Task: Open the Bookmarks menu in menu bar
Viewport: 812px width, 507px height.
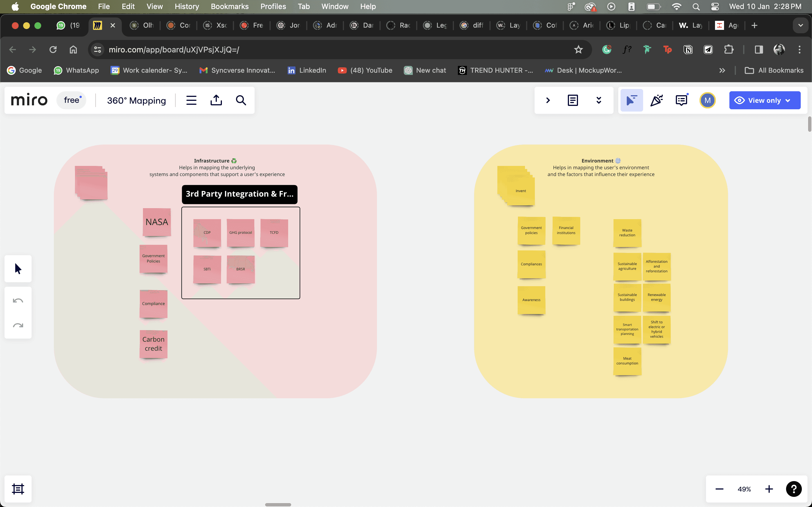Action: click(x=230, y=6)
